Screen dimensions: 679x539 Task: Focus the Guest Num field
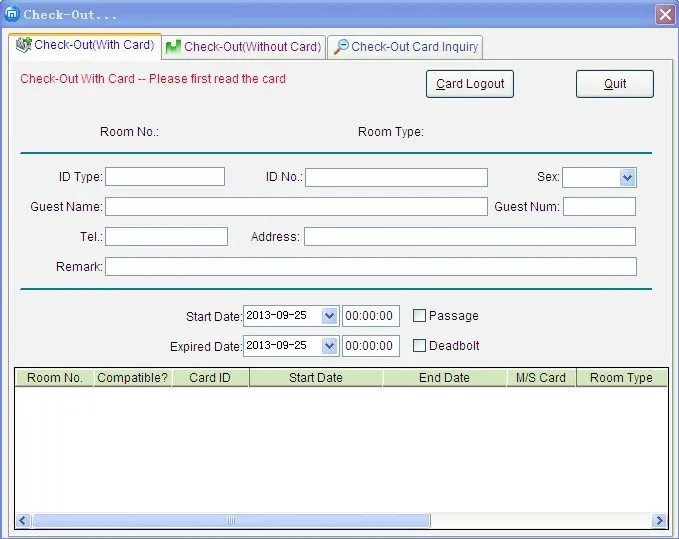(599, 207)
